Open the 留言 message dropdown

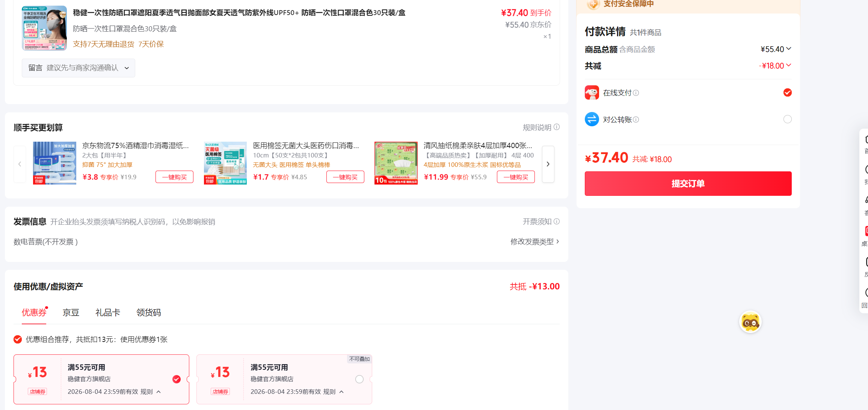coord(78,68)
